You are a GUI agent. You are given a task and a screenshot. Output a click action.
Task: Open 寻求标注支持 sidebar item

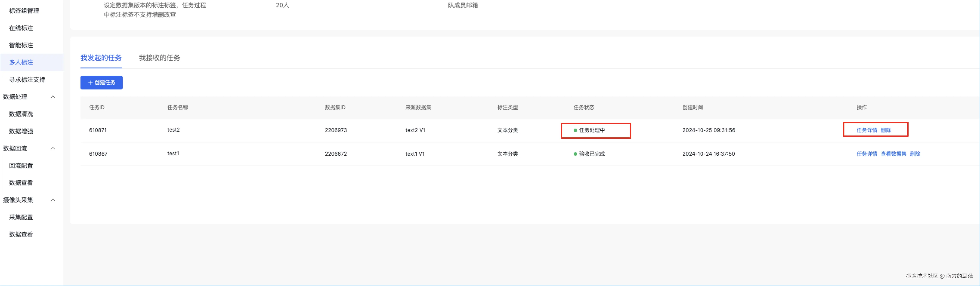pyautogui.click(x=27, y=80)
